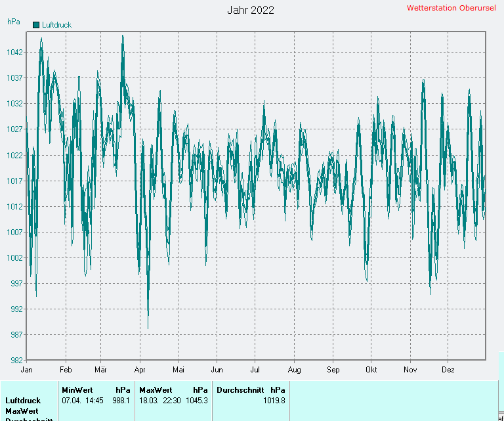Click the Nov month label

point(410,370)
